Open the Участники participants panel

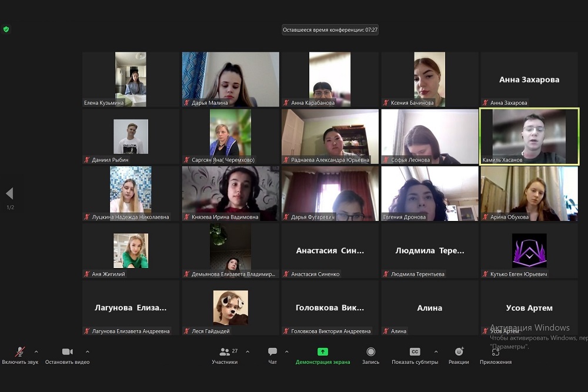225,352
